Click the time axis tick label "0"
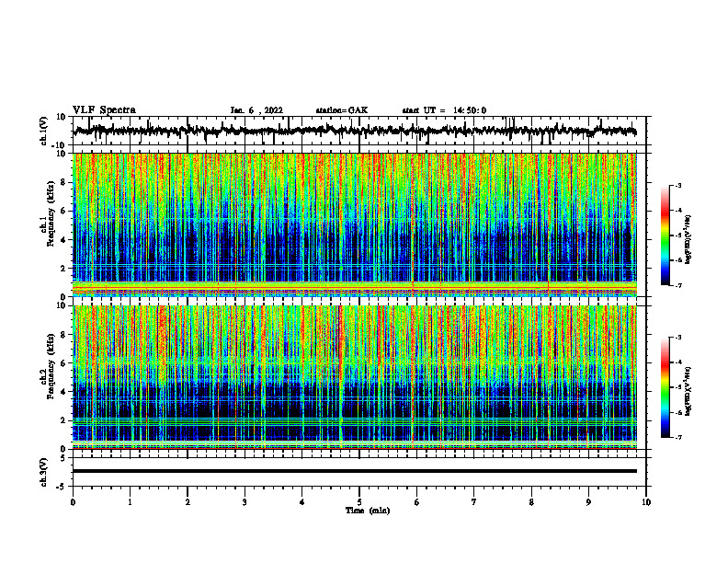The image size is (728, 563). [x=73, y=502]
